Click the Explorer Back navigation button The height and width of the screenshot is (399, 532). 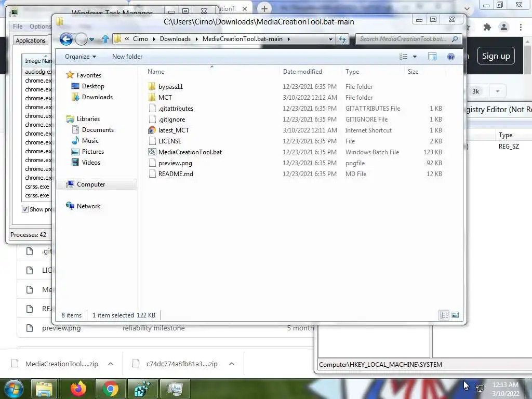click(66, 39)
